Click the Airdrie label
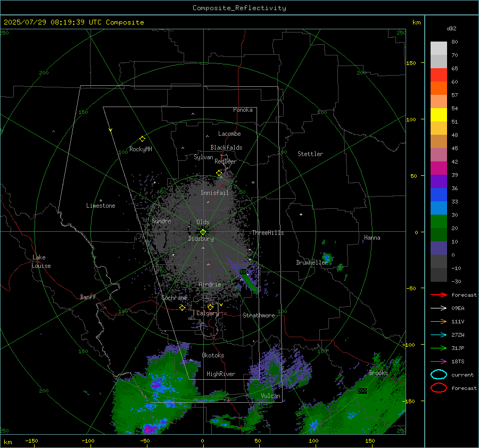 coord(210,284)
